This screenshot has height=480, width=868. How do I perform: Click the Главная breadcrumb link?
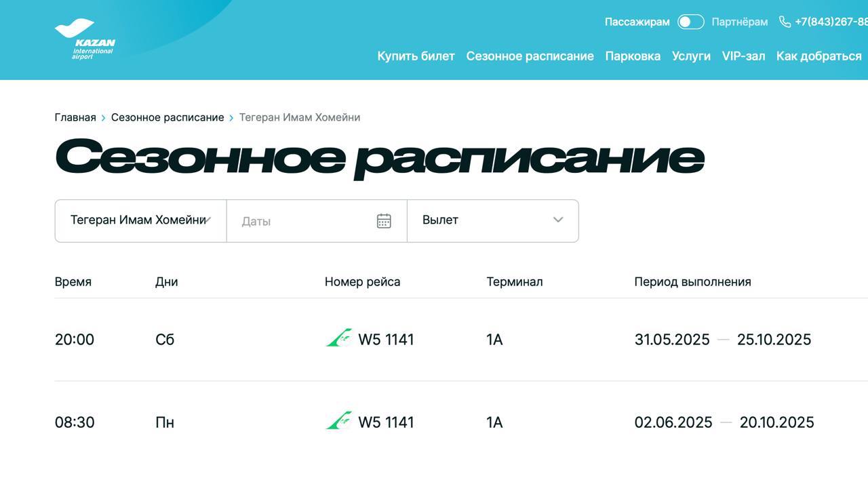tap(75, 117)
